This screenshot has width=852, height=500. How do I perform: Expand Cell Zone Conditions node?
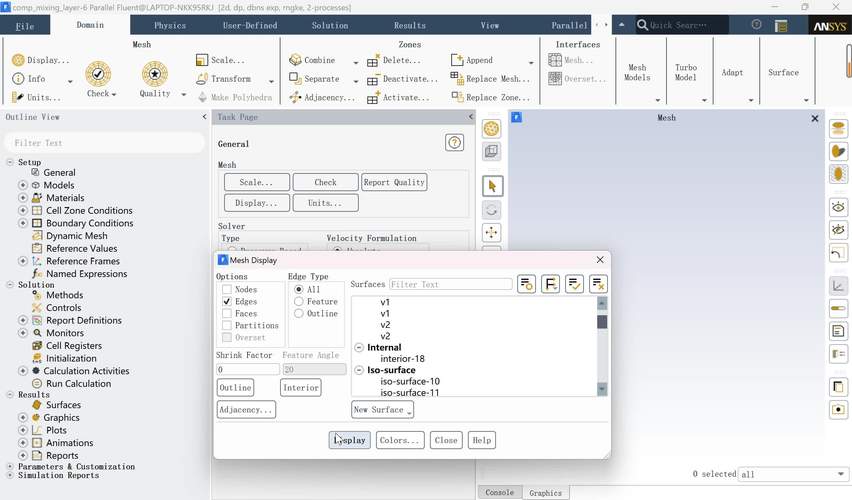click(x=23, y=210)
